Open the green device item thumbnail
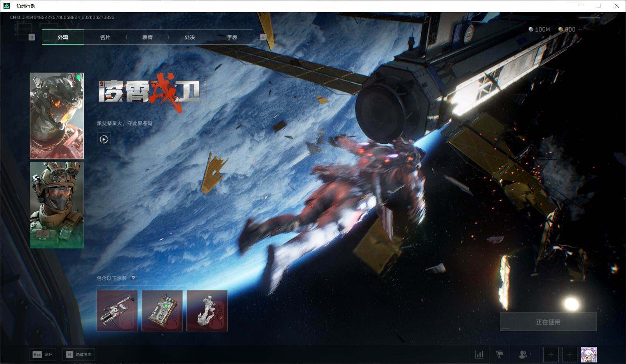This screenshot has height=364, width=626. tap(162, 310)
